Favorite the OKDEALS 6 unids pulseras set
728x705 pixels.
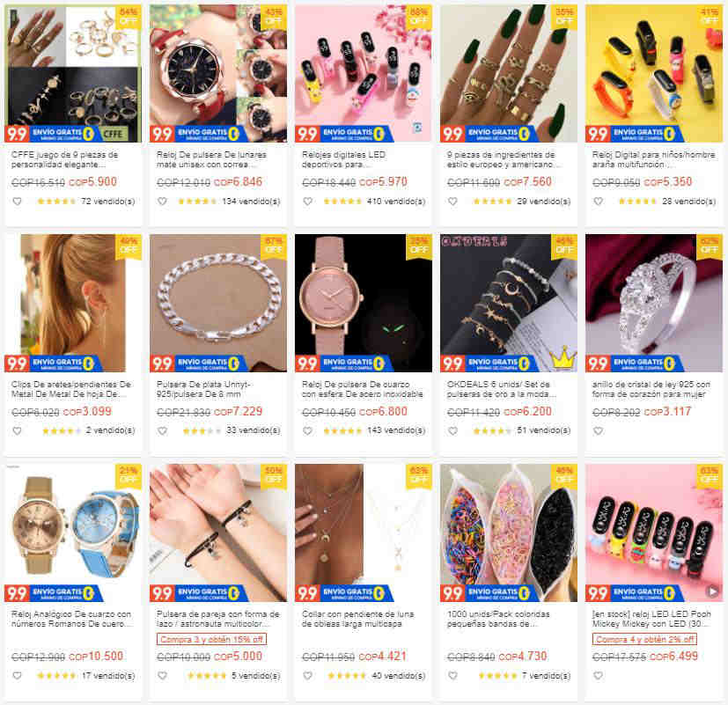452,430
